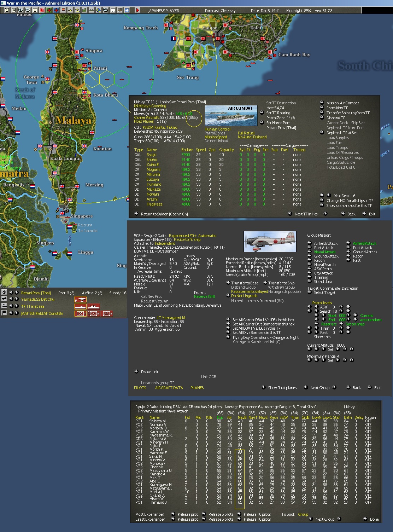Click the weather cloud toolbar icon
This screenshot has width=393, height=532.
click(x=127, y=10)
